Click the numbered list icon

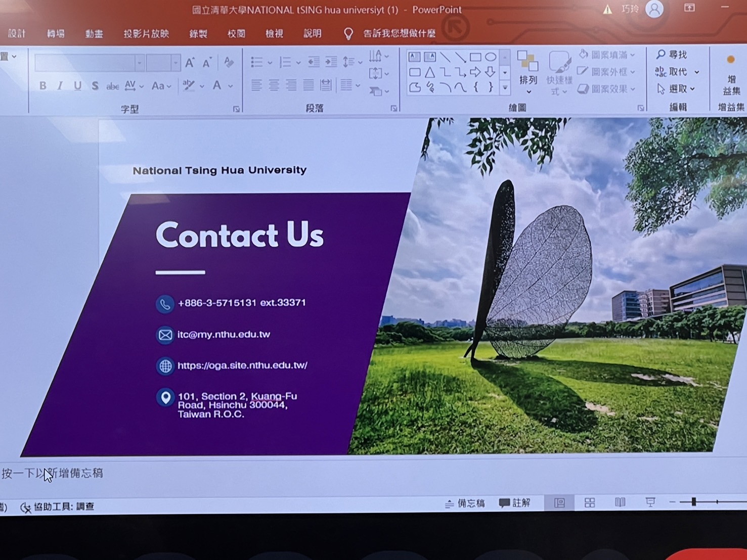[x=285, y=62]
